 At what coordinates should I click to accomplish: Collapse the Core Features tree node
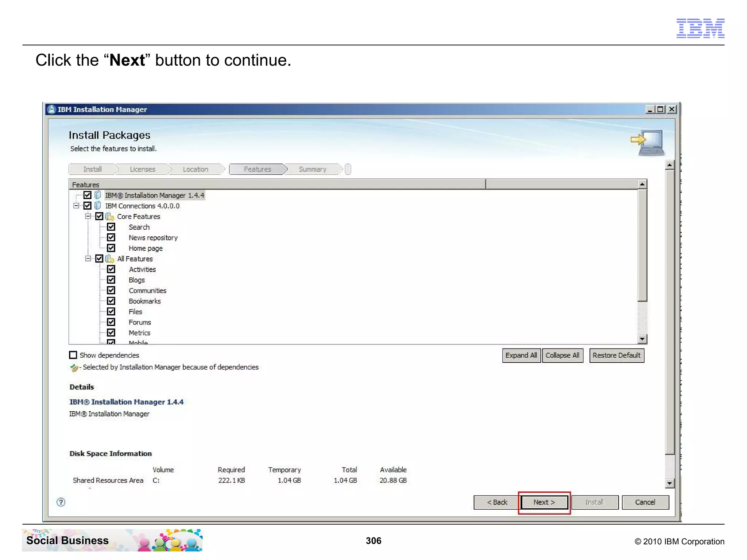88,216
